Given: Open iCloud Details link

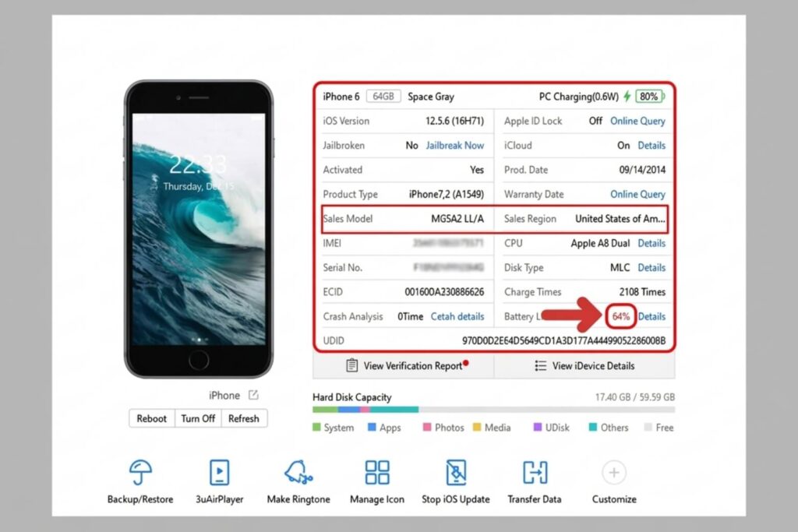Looking at the screenshot, I should click(651, 145).
